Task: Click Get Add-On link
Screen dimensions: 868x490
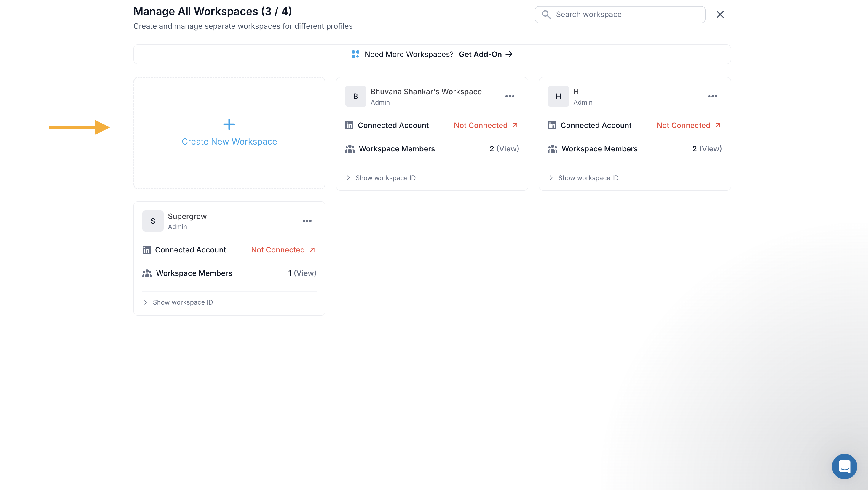Action: 486,54
